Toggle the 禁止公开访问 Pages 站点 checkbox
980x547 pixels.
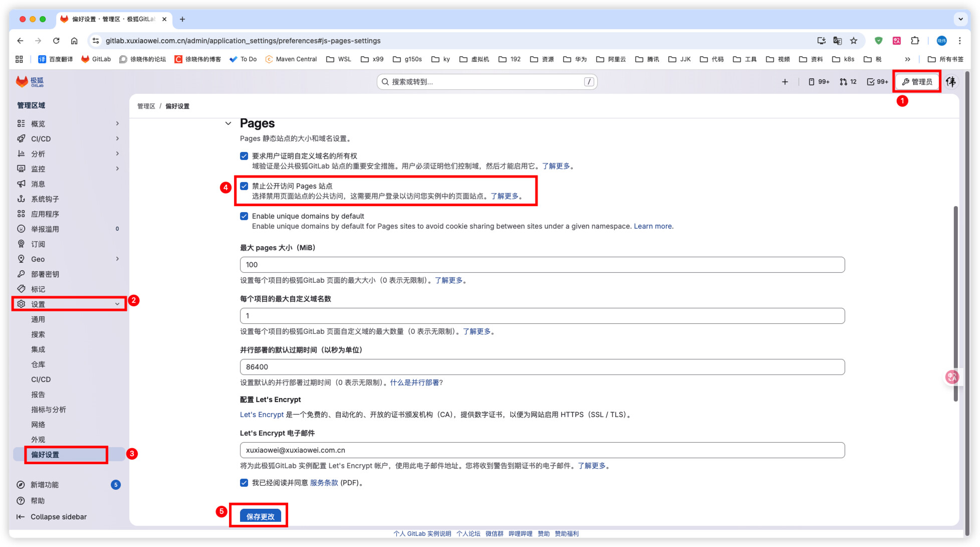click(x=244, y=186)
